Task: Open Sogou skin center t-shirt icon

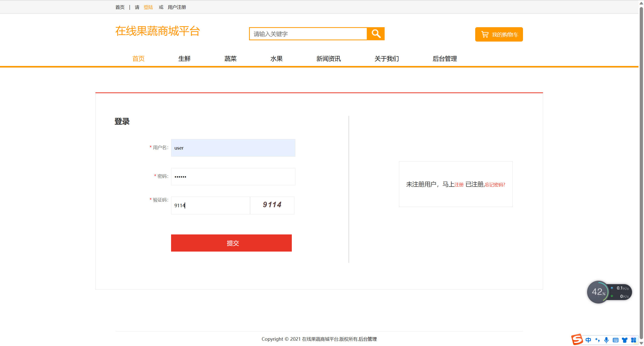Action: click(625, 340)
